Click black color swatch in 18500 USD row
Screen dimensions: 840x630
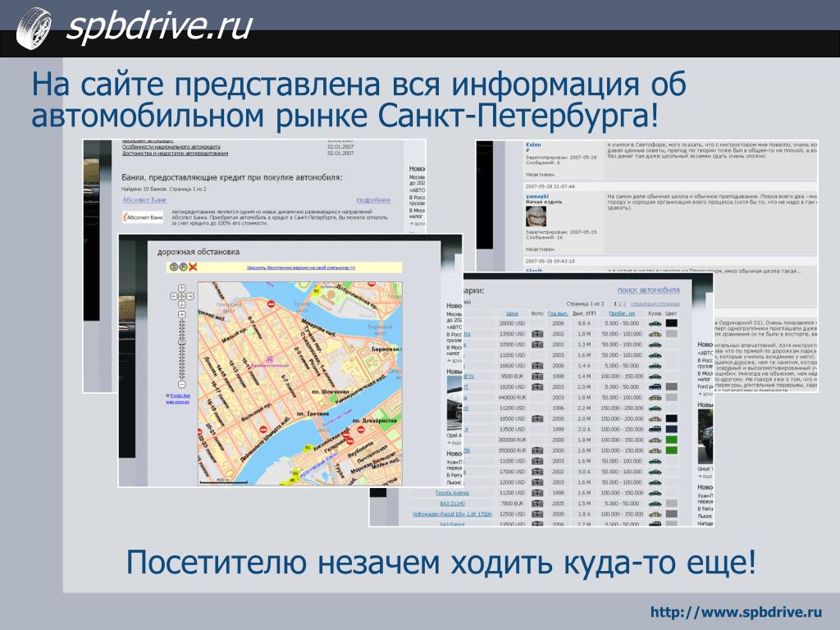tap(671, 418)
